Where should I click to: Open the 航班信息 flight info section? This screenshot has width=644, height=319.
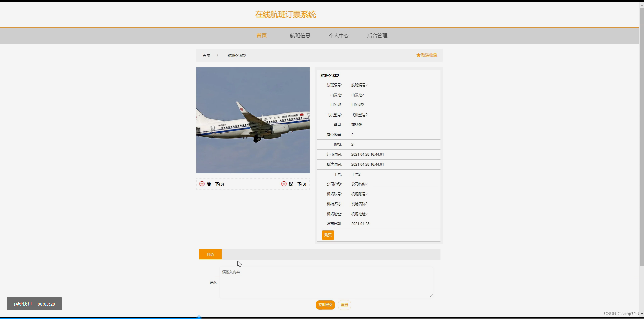300,35
